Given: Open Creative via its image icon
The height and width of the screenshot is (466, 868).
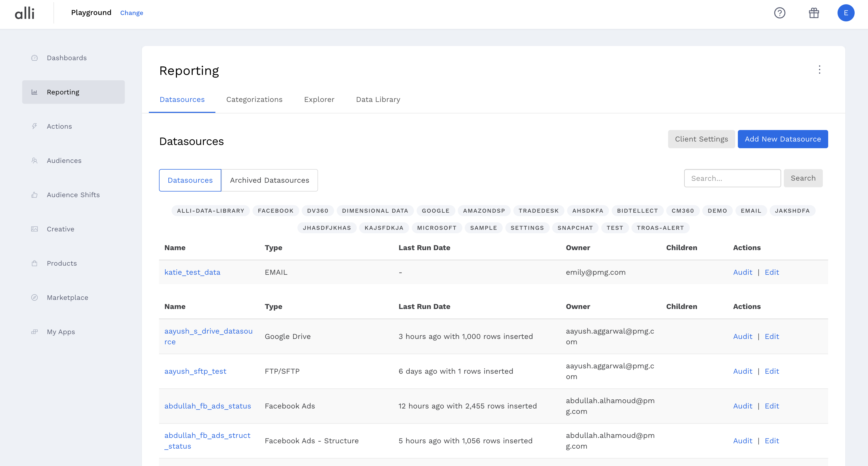Looking at the screenshot, I should pos(35,229).
